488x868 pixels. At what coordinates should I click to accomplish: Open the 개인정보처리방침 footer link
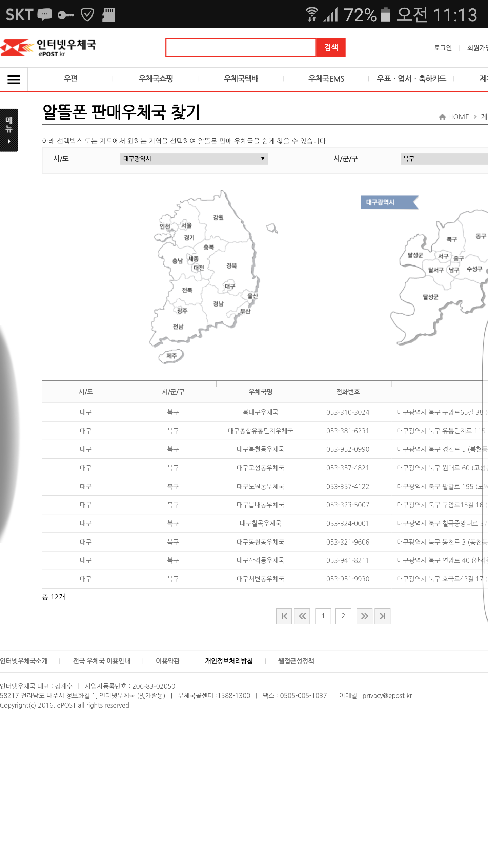click(x=229, y=661)
